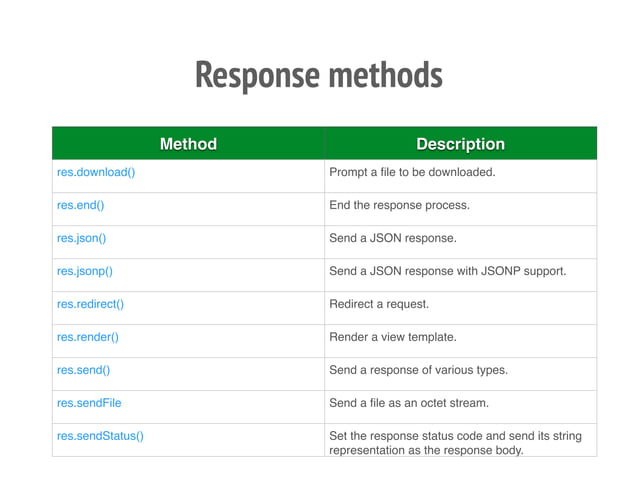Click the JSONP support description cell
638x479 pixels.
461,275
